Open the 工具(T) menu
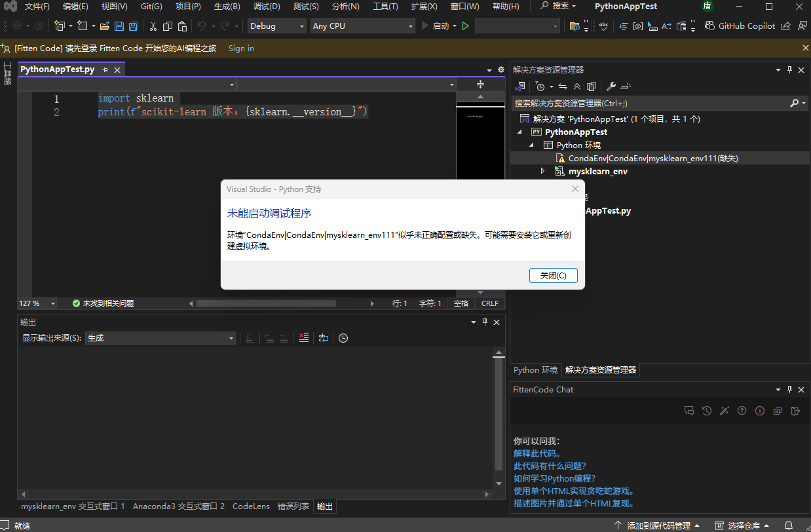The width and height of the screenshot is (811, 532). click(385, 7)
